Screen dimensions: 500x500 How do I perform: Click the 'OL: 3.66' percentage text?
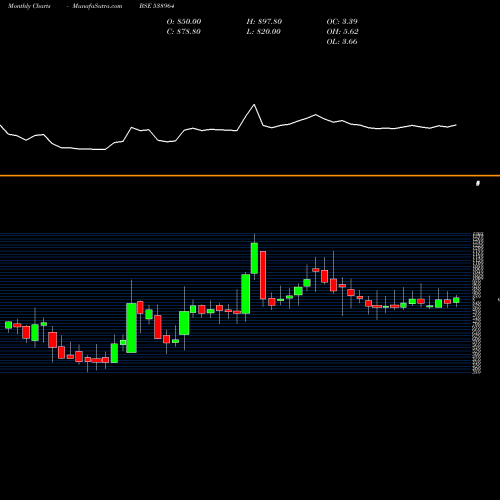pyautogui.click(x=342, y=42)
